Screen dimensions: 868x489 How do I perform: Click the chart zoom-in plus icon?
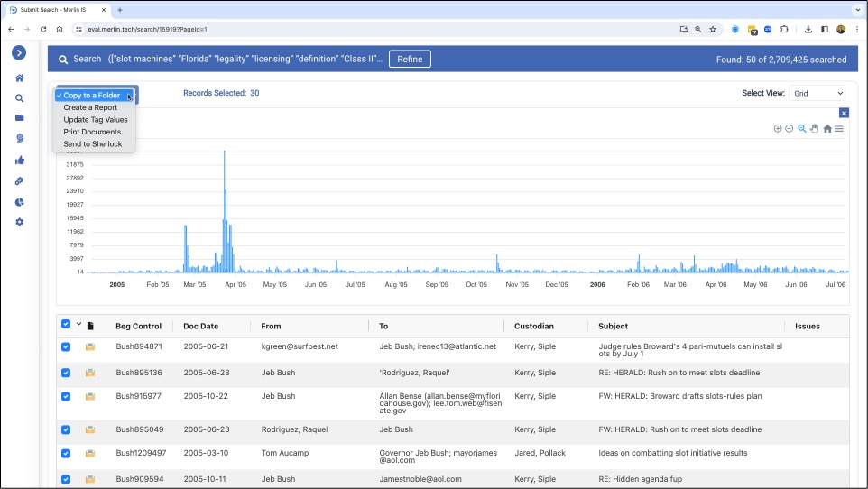point(778,128)
